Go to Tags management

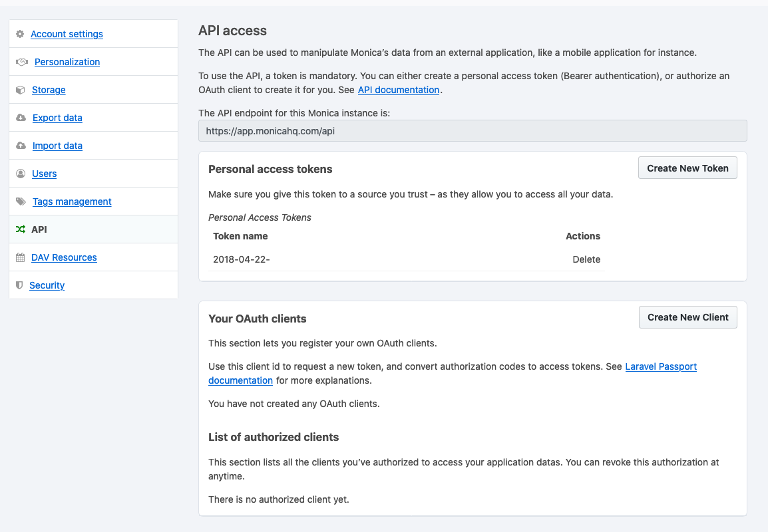pyautogui.click(x=72, y=201)
